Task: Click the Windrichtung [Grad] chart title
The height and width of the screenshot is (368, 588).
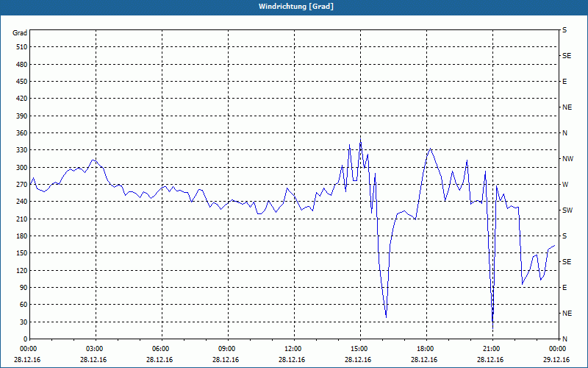Action: point(296,7)
